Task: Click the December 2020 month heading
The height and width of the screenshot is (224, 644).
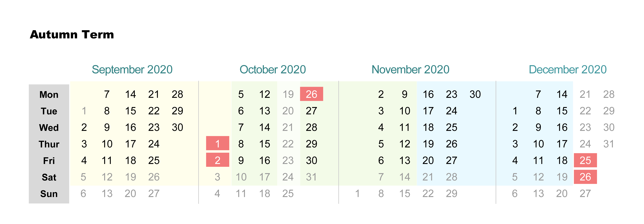Action: (x=568, y=69)
